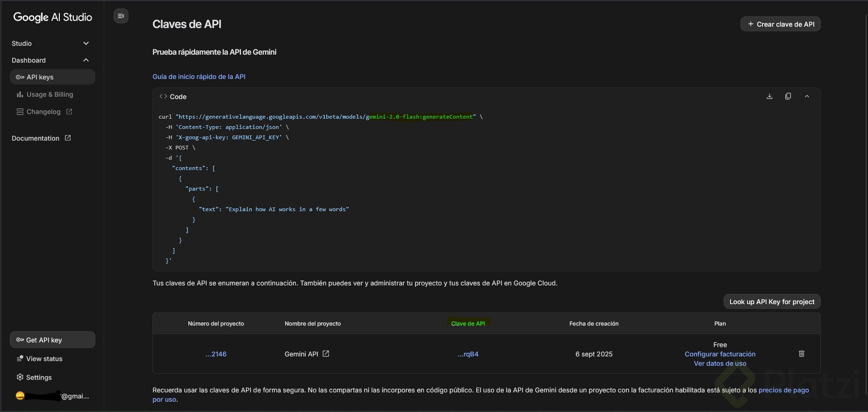Click the Content-Type header line

(x=227, y=127)
